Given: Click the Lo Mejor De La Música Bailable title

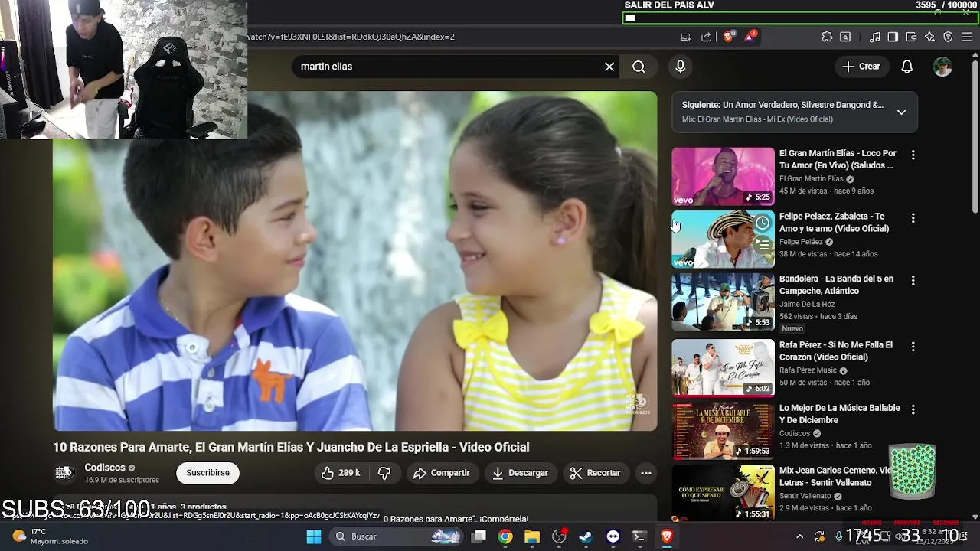Looking at the screenshot, I should coord(840,414).
